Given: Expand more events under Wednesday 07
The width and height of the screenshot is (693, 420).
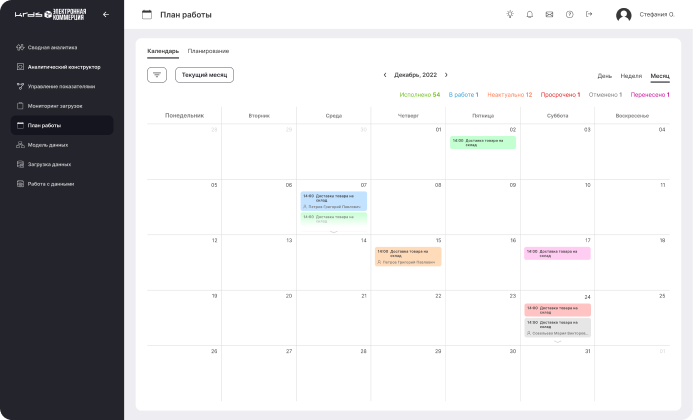Looking at the screenshot, I should (x=333, y=231).
